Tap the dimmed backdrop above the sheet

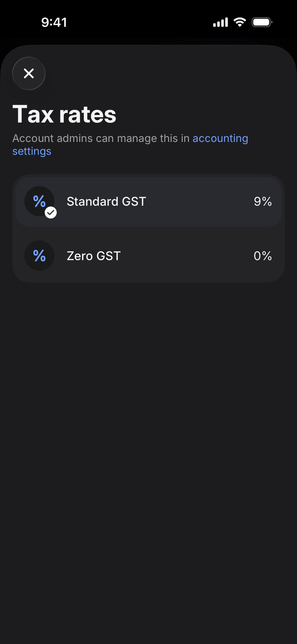pos(148,37)
